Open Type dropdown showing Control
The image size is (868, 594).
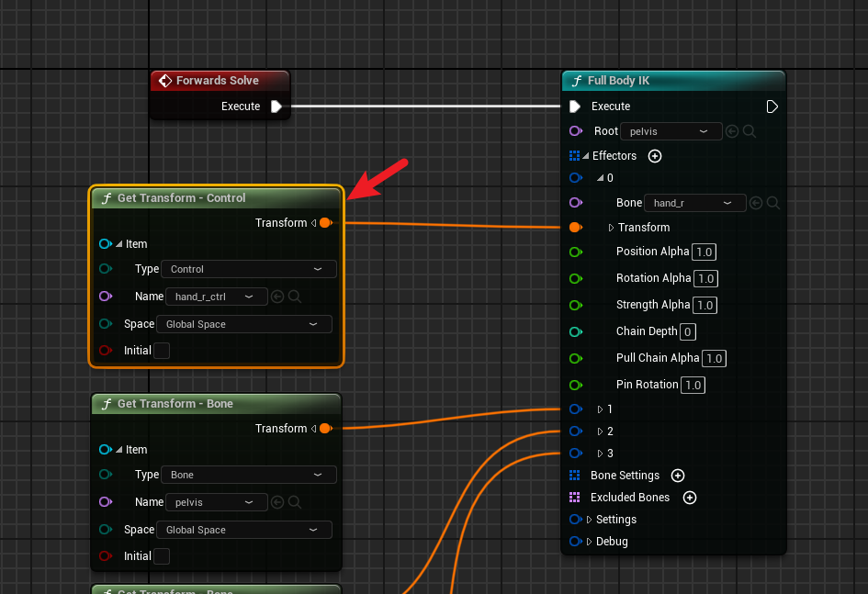point(249,269)
